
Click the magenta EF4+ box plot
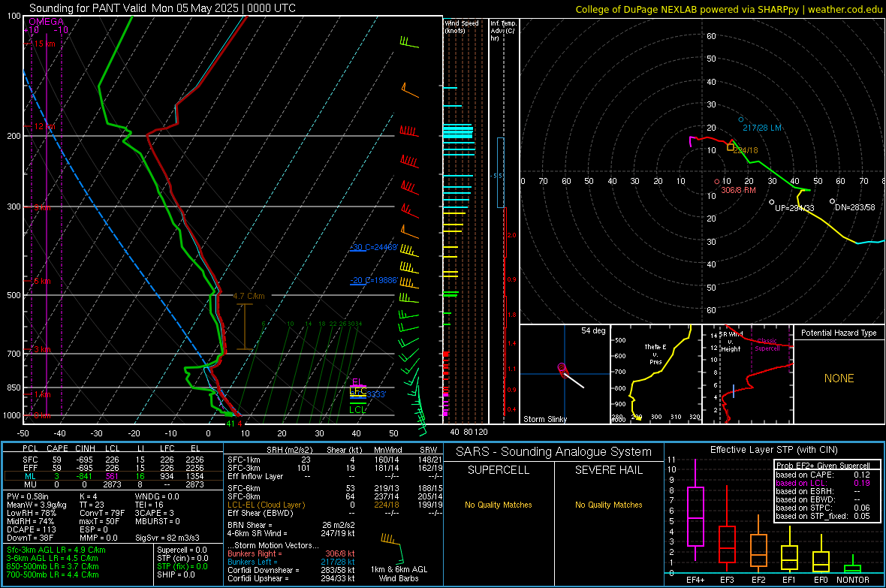click(695, 516)
